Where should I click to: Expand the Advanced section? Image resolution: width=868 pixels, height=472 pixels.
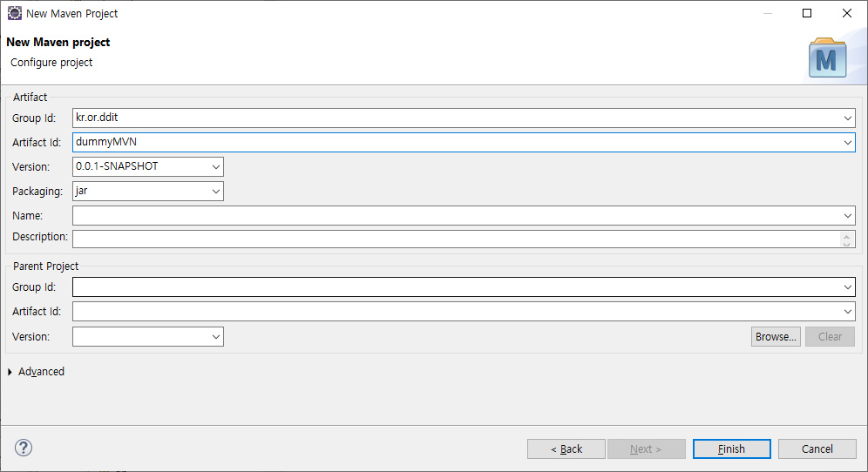(10, 372)
